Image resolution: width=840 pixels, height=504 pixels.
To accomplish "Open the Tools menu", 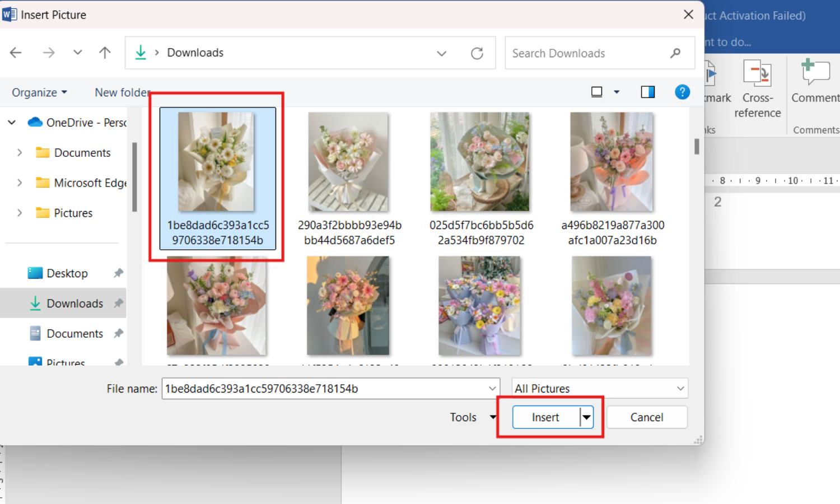I will [x=473, y=417].
